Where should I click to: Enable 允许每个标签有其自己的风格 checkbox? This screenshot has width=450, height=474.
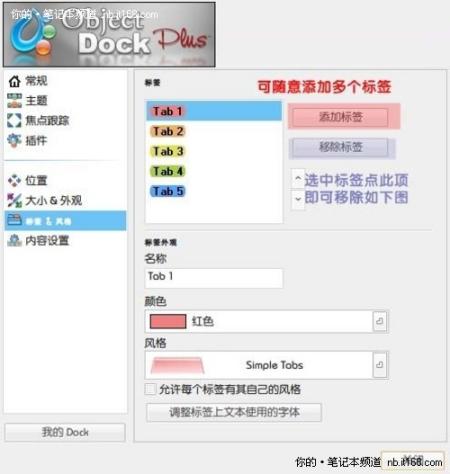click(x=150, y=389)
